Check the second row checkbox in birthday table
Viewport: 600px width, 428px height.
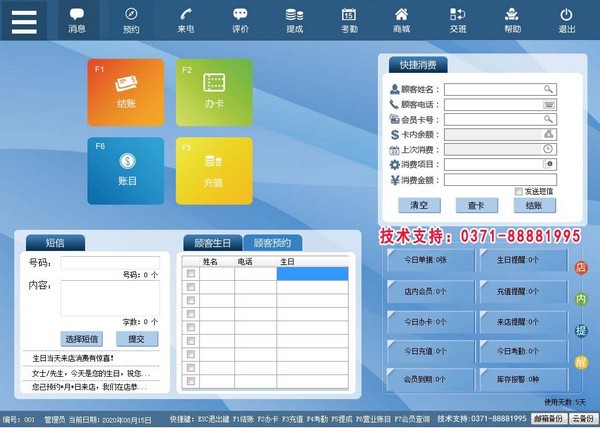[190, 287]
